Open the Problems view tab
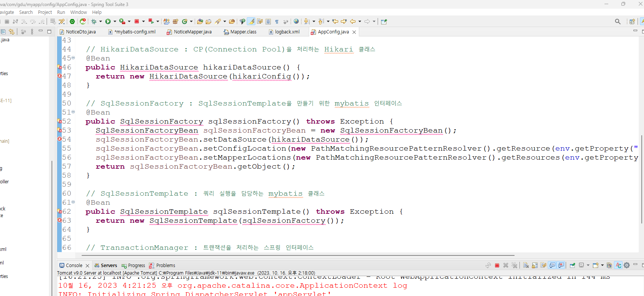Image resolution: width=644 pixels, height=296 pixels. click(162, 266)
